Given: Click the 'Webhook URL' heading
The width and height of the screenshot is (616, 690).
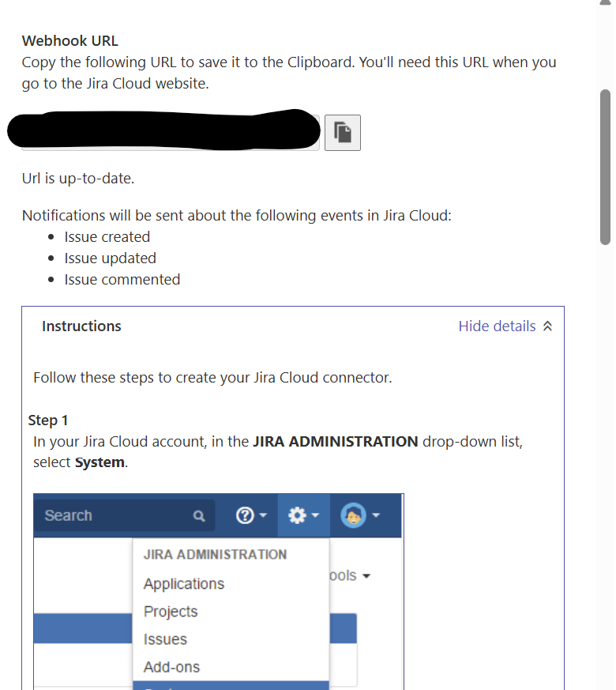Looking at the screenshot, I should pyautogui.click(x=70, y=41).
